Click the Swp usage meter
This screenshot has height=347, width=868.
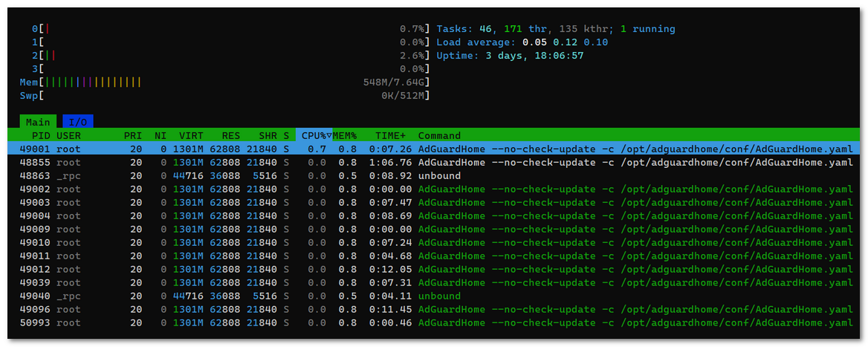(x=225, y=96)
